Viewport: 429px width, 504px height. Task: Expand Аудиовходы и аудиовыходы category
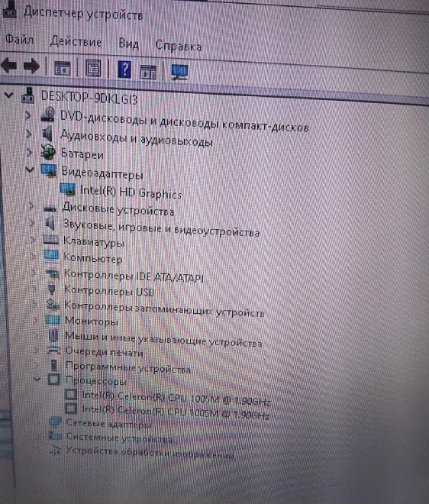tap(29, 134)
